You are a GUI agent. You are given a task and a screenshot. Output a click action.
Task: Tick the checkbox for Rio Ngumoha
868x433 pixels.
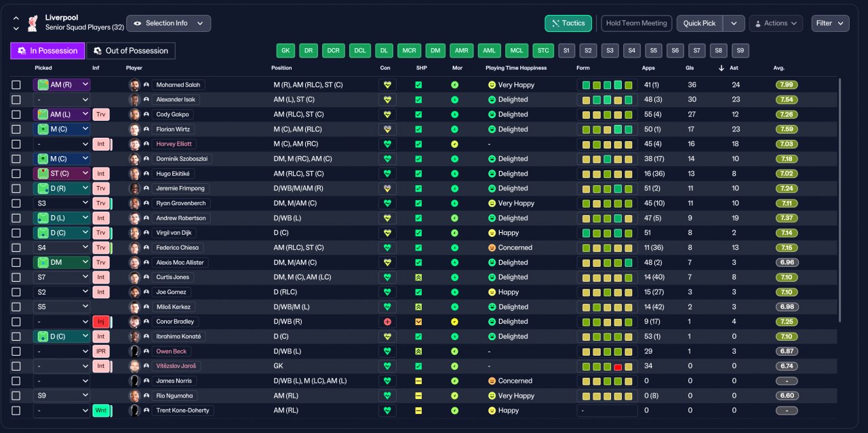(x=16, y=396)
